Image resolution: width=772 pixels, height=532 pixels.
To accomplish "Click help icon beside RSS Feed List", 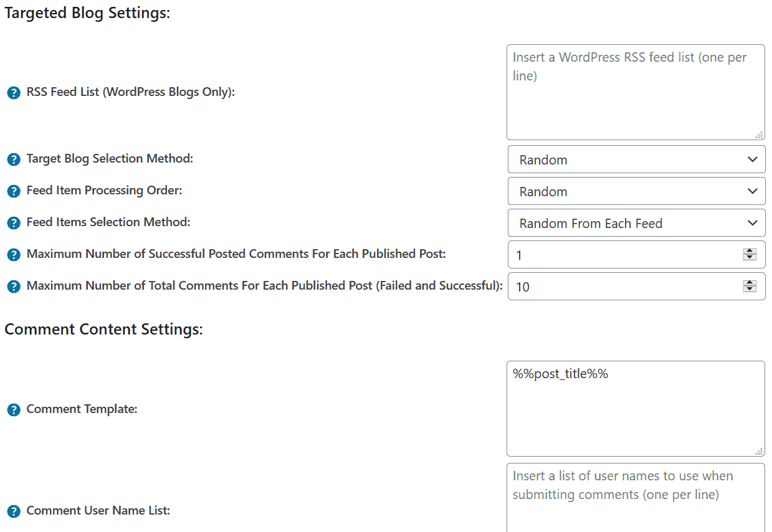I will click(x=14, y=93).
